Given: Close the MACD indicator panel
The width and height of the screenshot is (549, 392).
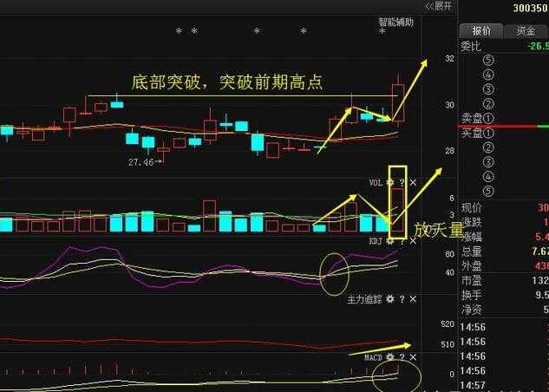Looking at the screenshot, I should coord(413,357).
